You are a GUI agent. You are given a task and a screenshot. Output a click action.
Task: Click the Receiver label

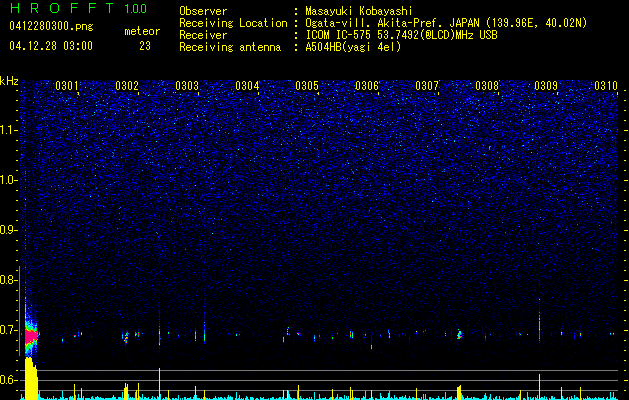(x=203, y=35)
